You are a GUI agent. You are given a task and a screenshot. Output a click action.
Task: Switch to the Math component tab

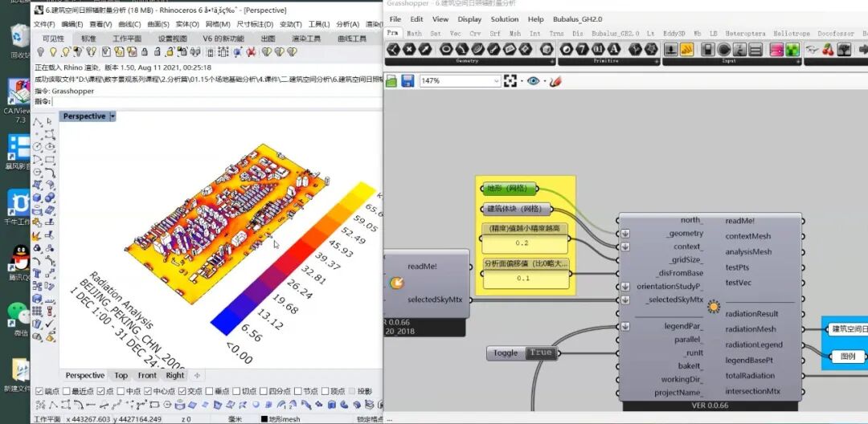414,33
